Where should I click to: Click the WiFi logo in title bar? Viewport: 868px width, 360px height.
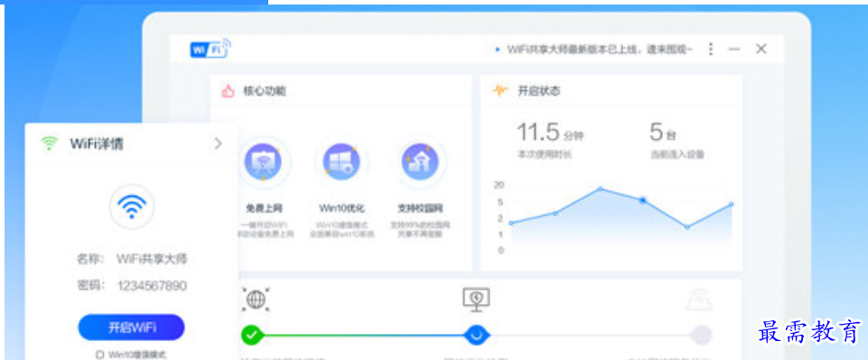[x=210, y=49]
